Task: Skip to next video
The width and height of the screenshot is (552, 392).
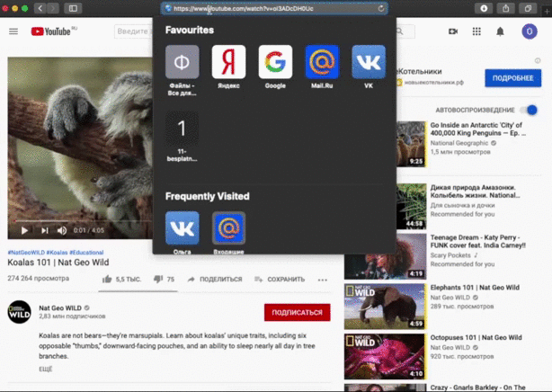Action: pos(44,230)
